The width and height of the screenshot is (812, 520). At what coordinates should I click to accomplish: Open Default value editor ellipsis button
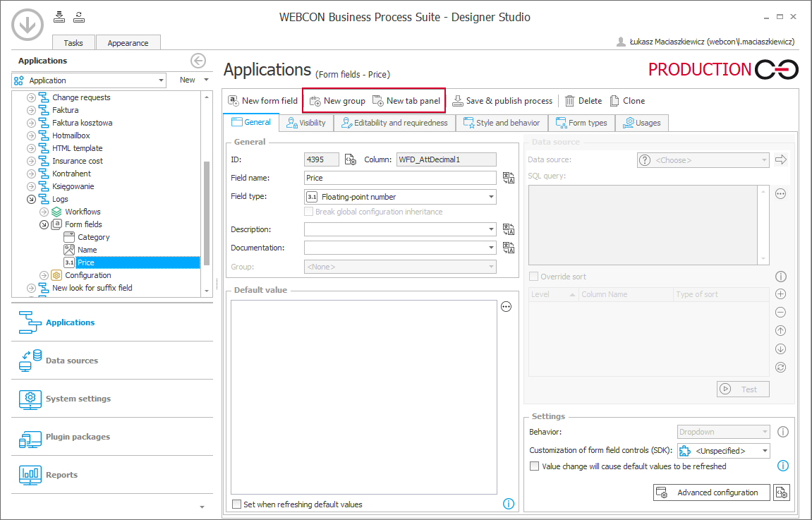[x=506, y=307]
